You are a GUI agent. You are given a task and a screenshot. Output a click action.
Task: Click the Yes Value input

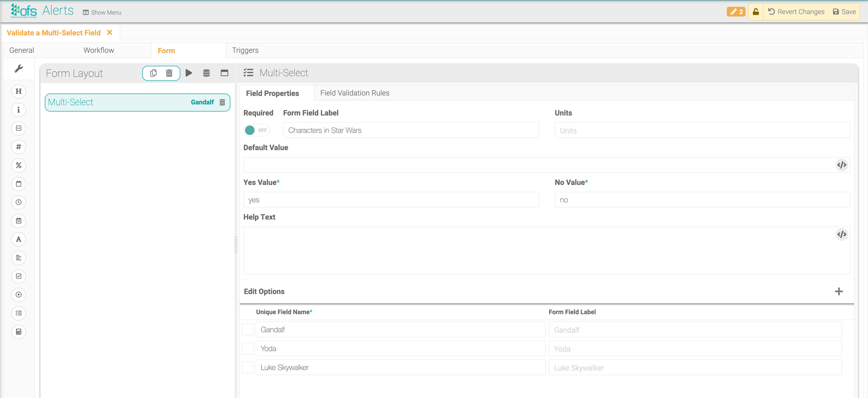[391, 200]
